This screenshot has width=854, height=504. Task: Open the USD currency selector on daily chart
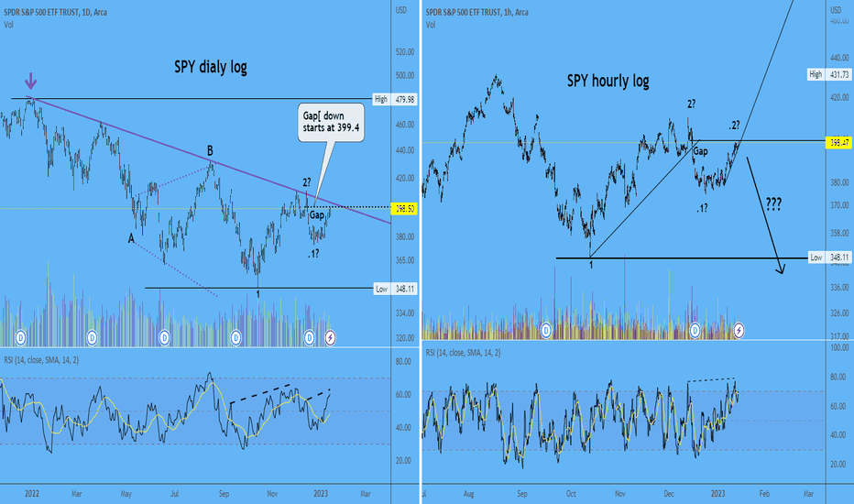pyautogui.click(x=400, y=10)
